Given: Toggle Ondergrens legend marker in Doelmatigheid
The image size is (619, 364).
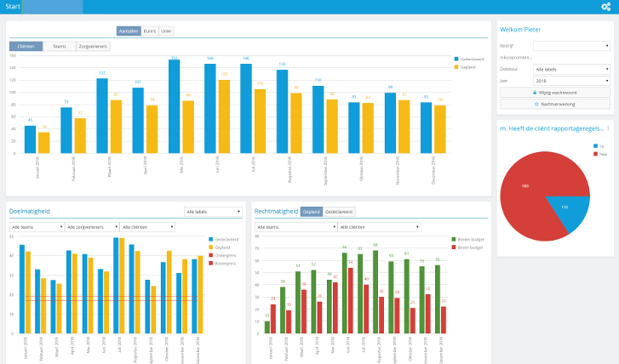Looking at the screenshot, I should click(211, 255).
